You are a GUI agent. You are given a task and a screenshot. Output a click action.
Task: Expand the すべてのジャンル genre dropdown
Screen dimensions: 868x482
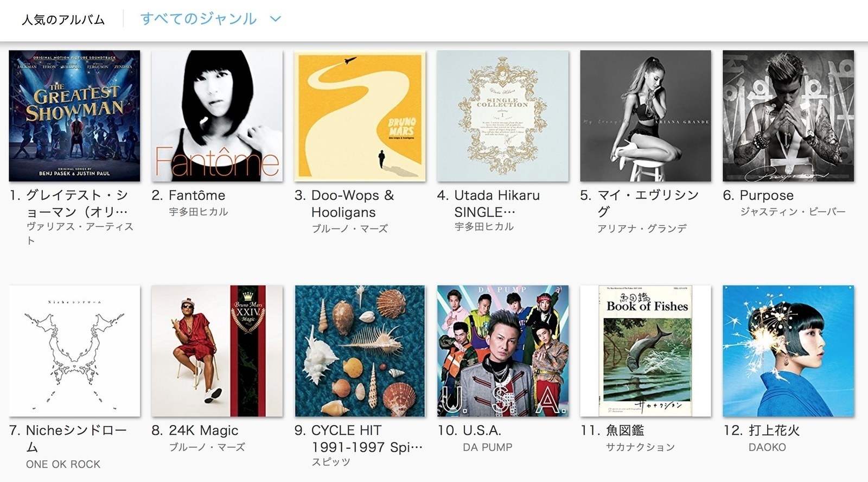pos(210,18)
